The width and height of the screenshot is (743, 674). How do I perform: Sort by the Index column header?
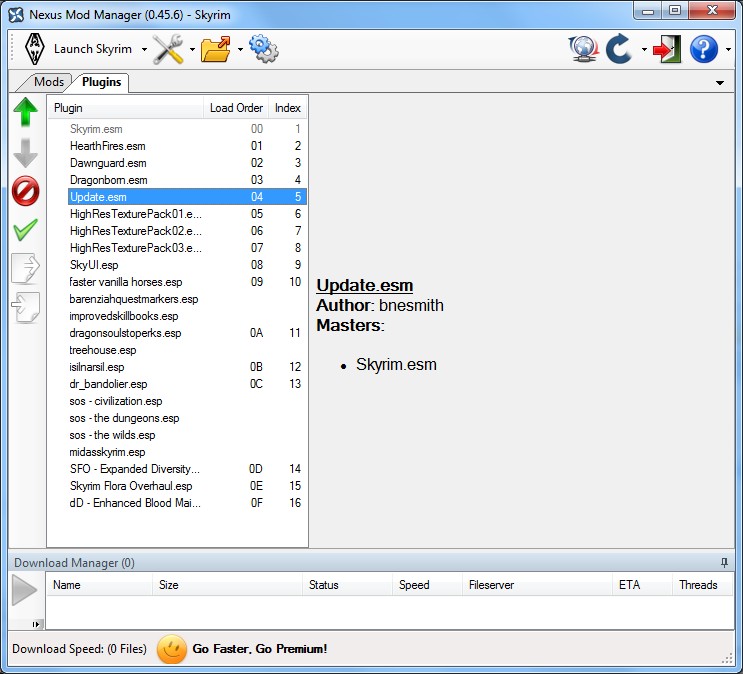pos(288,108)
